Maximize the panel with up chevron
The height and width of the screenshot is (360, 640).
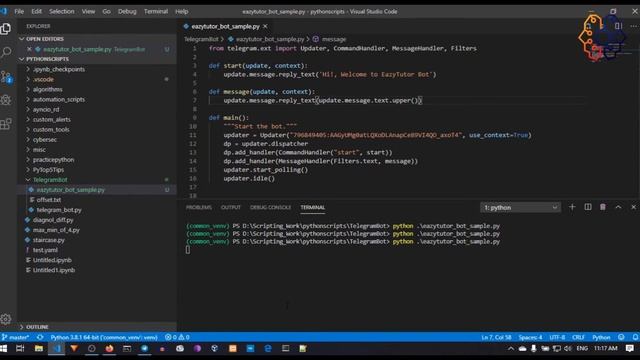point(618,207)
